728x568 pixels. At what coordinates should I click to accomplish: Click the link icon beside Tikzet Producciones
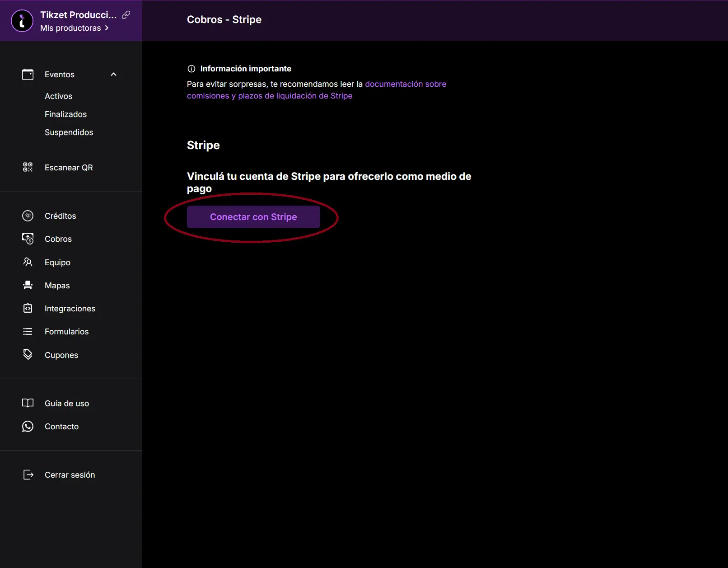click(126, 15)
